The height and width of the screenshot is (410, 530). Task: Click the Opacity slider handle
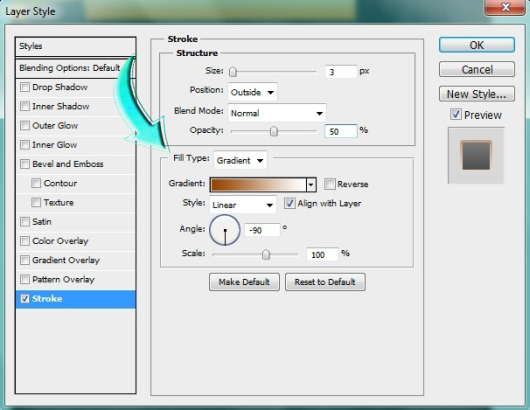point(274,131)
